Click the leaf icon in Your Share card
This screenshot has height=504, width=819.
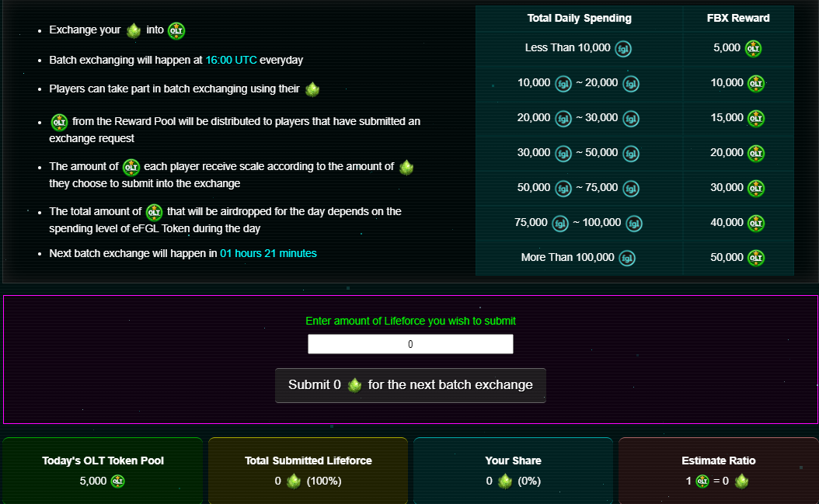[505, 481]
